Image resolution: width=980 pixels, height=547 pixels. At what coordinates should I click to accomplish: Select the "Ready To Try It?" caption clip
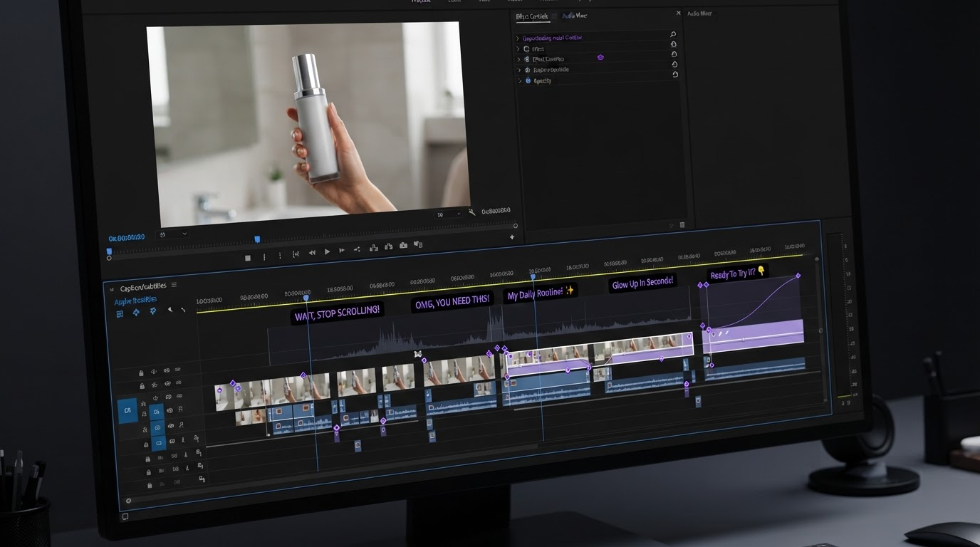(x=738, y=273)
